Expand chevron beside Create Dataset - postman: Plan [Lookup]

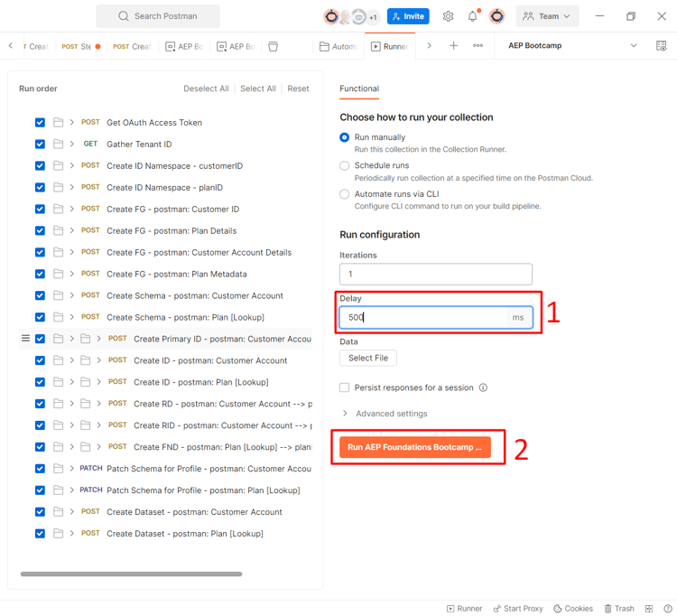[72, 534]
